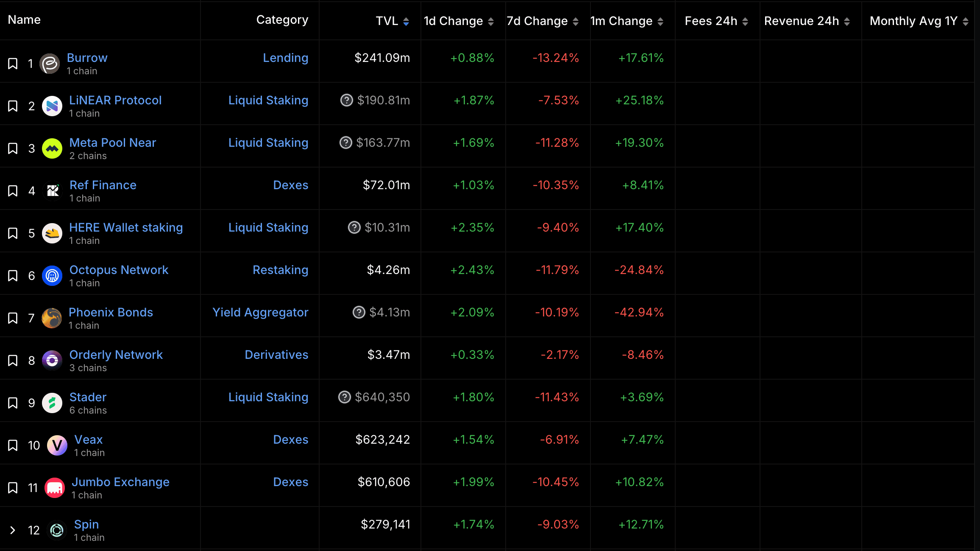Bookmark the HERE Wallet staking row
The width and height of the screenshot is (980, 551).
coord(13,233)
